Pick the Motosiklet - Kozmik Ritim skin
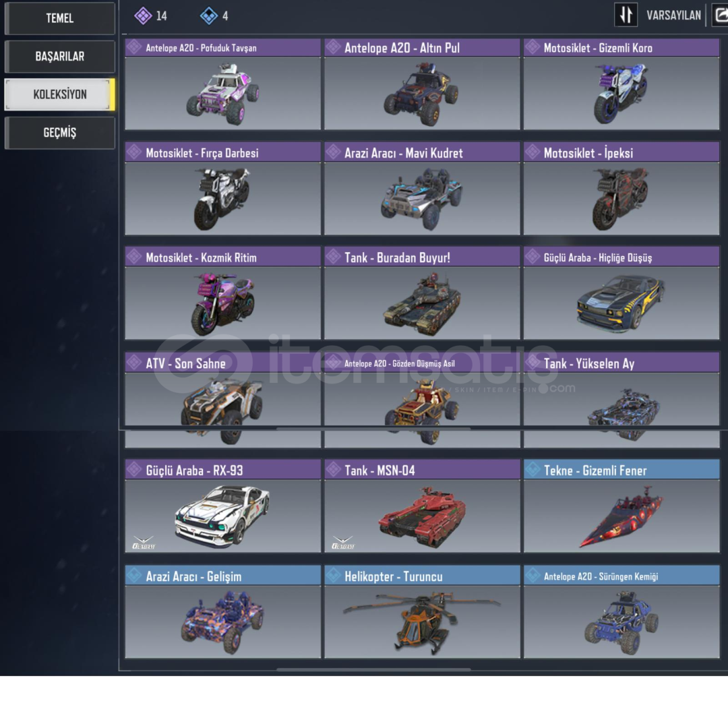The image size is (728, 728). [x=223, y=293]
